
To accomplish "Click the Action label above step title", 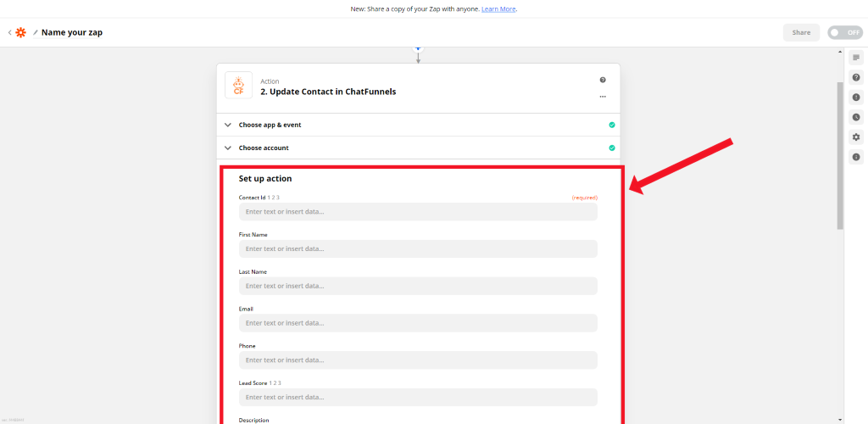I will (x=270, y=81).
